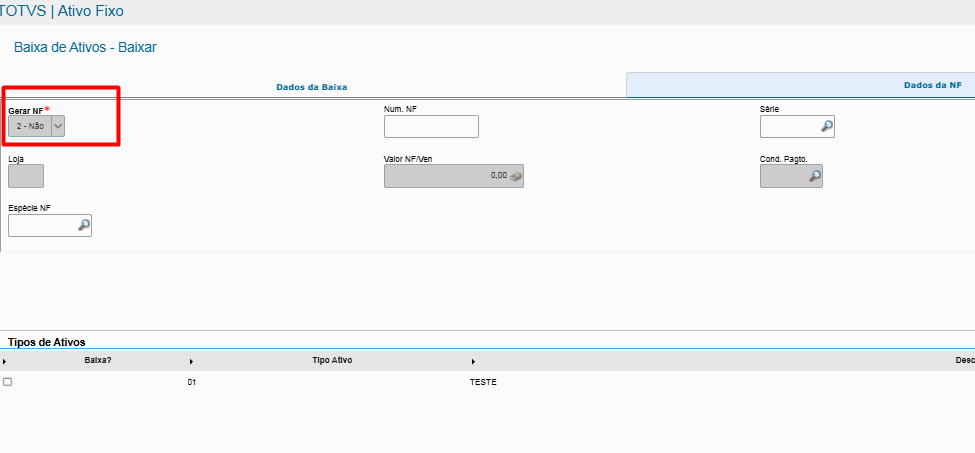Click the Baixa? column header
This screenshot has height=453, width=975.
[98, 360]
